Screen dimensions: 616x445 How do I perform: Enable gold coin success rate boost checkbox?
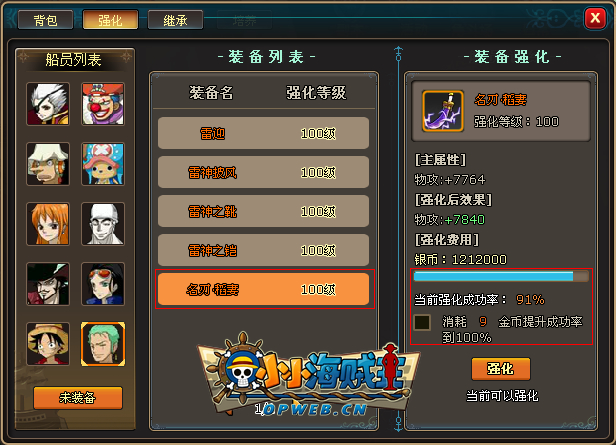(422, 322)
